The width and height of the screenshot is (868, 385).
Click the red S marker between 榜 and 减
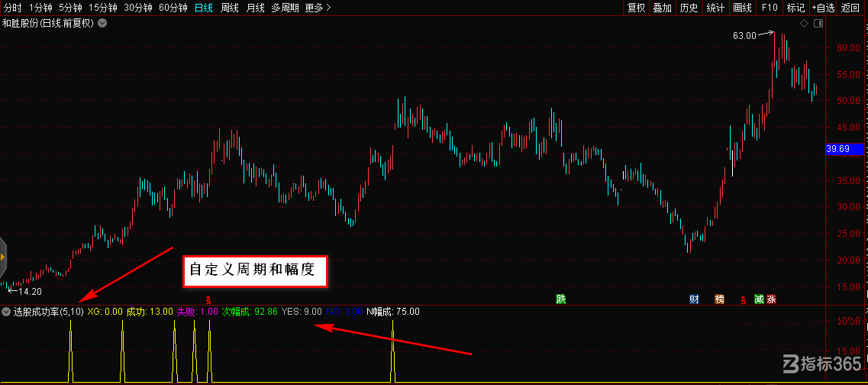tap(744, 299)
